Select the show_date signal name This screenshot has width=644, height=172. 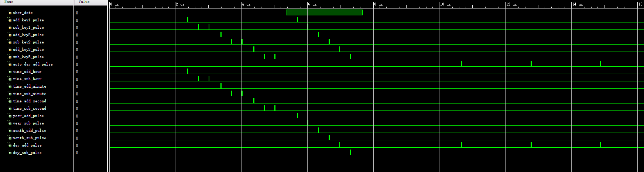(23, 13)
